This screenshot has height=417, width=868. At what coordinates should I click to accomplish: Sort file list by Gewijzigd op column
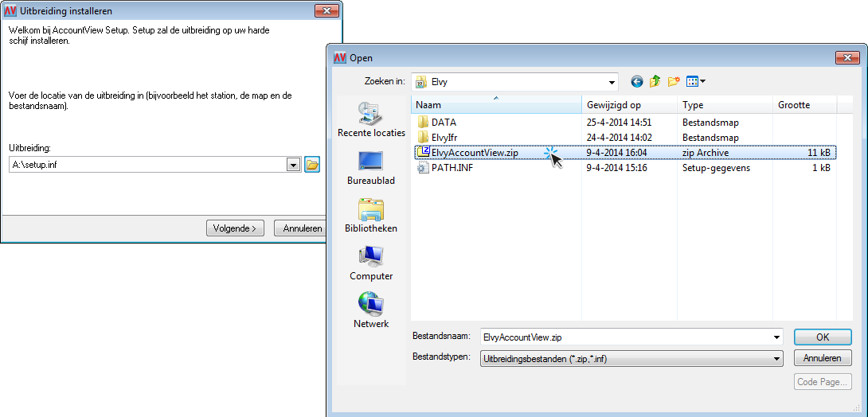coord(630,104)
